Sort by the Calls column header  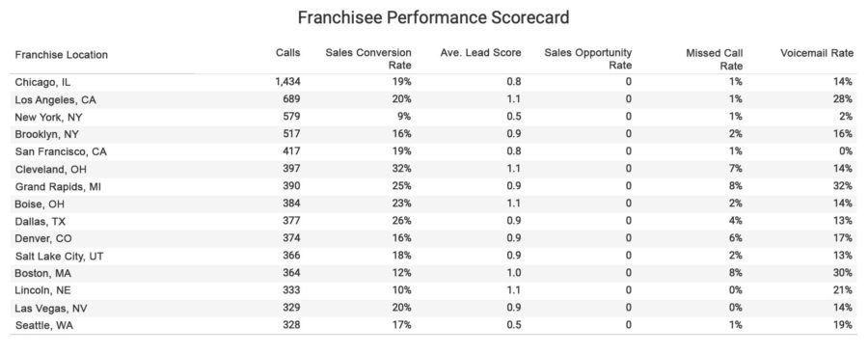[x=287, y=53]
